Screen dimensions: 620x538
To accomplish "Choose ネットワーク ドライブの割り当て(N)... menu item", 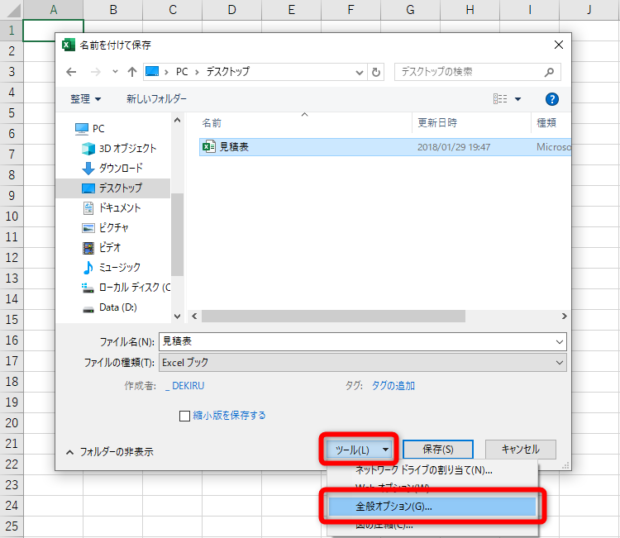I will click(423, 470).
